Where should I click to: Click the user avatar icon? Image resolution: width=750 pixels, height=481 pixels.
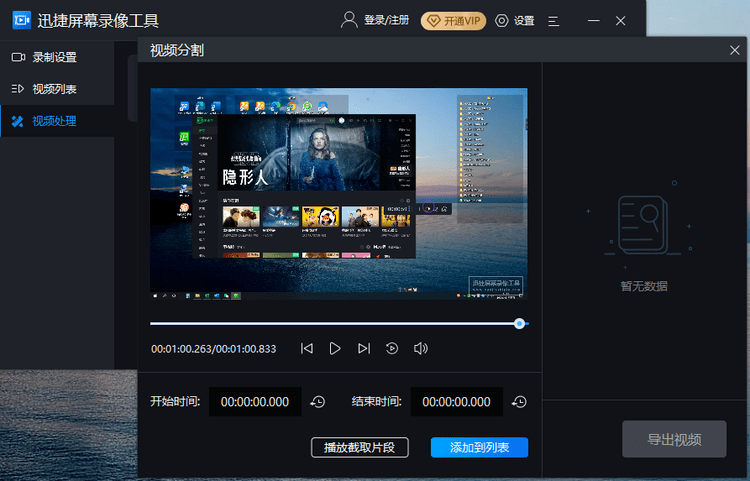(x=349, y=21)
